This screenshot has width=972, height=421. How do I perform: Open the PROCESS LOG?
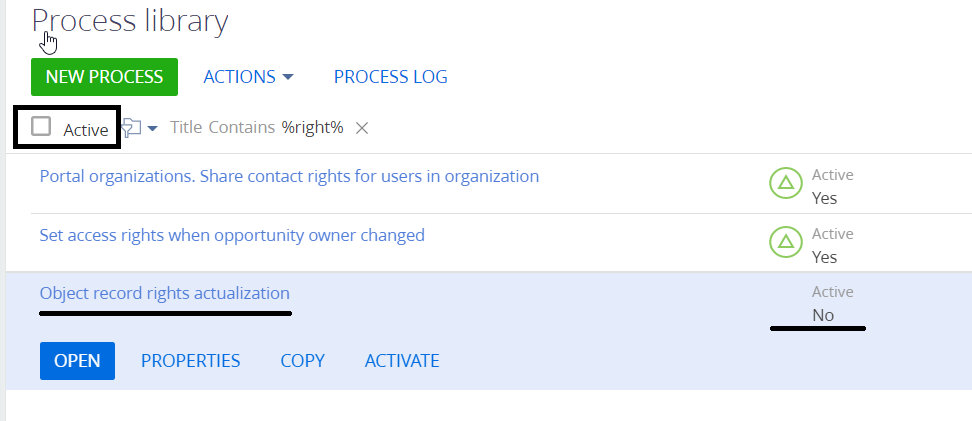pos(391,77)
